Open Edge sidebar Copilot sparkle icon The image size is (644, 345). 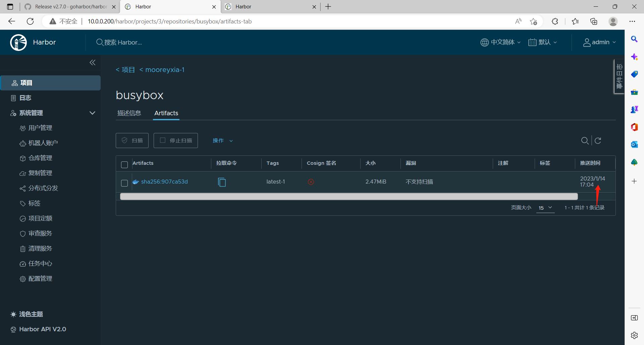(x=634, y=57)
